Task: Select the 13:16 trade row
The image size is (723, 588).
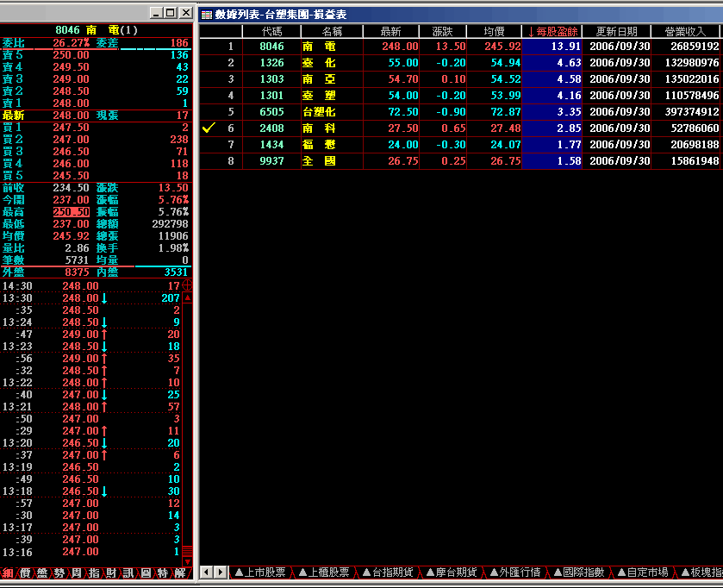Action: 90,552
